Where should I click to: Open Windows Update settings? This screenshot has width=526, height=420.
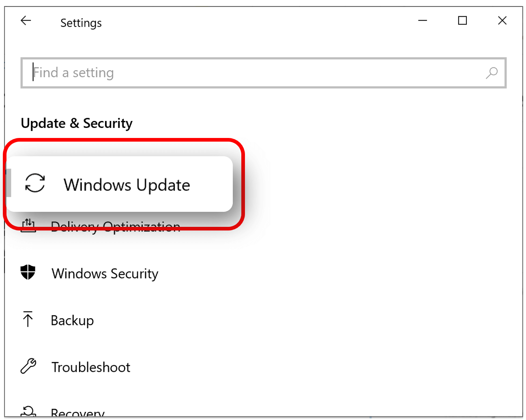click(127, 185)
